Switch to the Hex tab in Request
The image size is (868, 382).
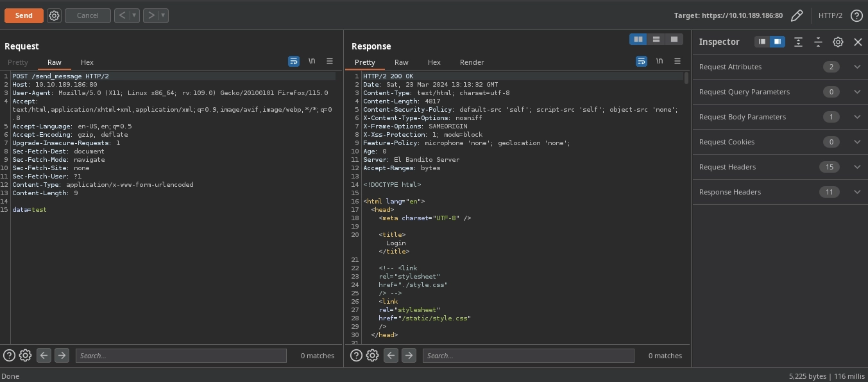pyautogui.click(x=87, y=62)
